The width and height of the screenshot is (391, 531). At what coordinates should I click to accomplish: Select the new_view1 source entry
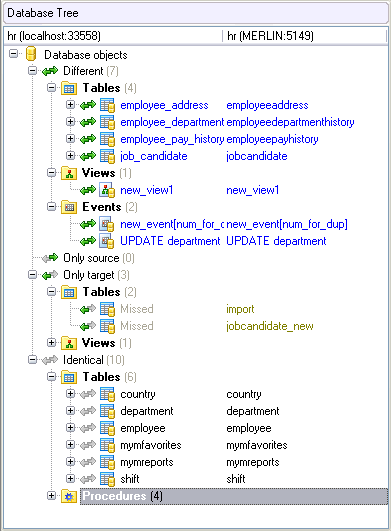147,190
